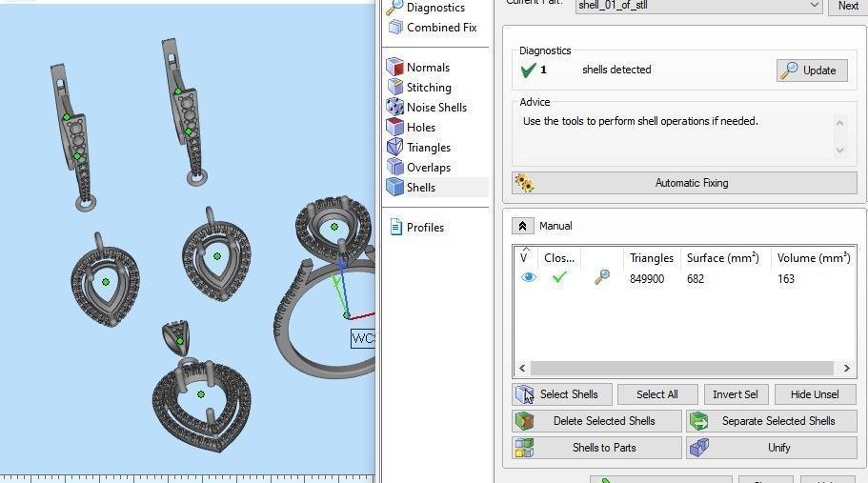Run Automatic Fixing
This screenshot has width=868, height=483.
(x=684, y=183)
